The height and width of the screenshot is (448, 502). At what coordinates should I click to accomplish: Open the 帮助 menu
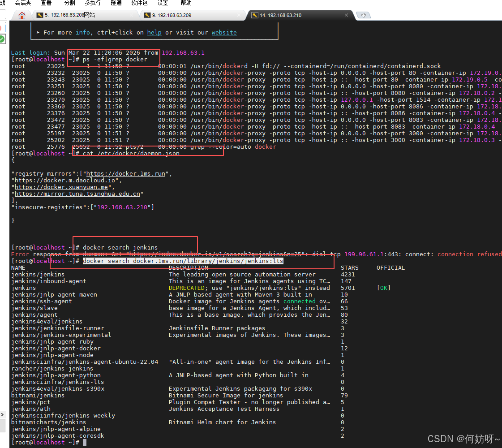click(x=186, y=3)
